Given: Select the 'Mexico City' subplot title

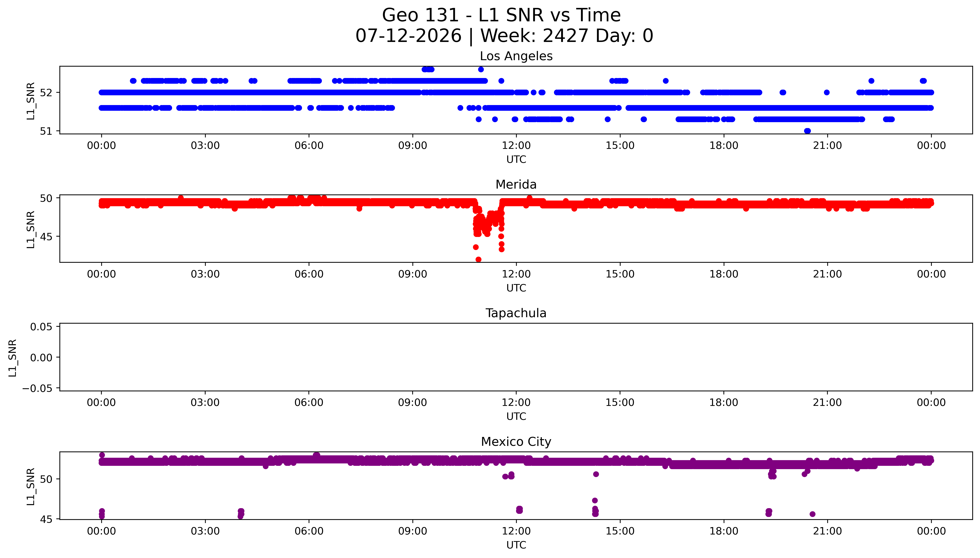Looking at the screenshot, I should [x=516, y=442].
